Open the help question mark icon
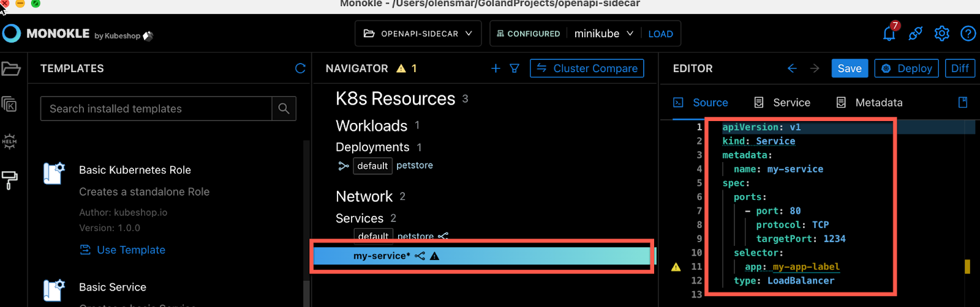 [968, 33]
